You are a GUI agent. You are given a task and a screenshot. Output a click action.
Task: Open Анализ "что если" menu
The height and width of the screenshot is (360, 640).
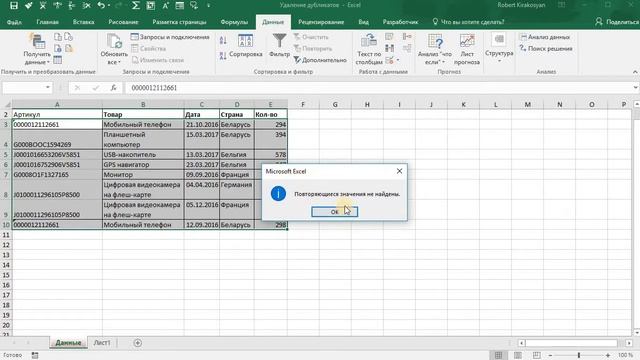click(x=435, y=50)
